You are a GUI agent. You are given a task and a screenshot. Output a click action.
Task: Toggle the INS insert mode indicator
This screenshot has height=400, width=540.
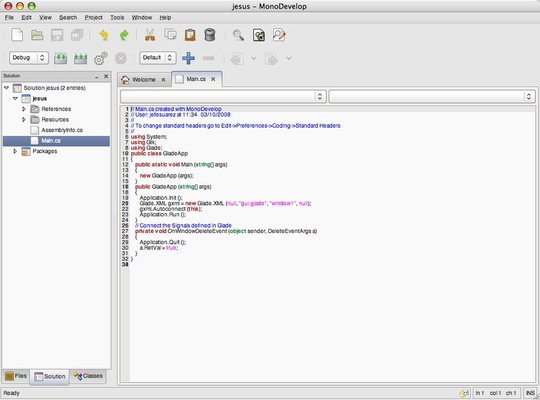tap(530, 393)
